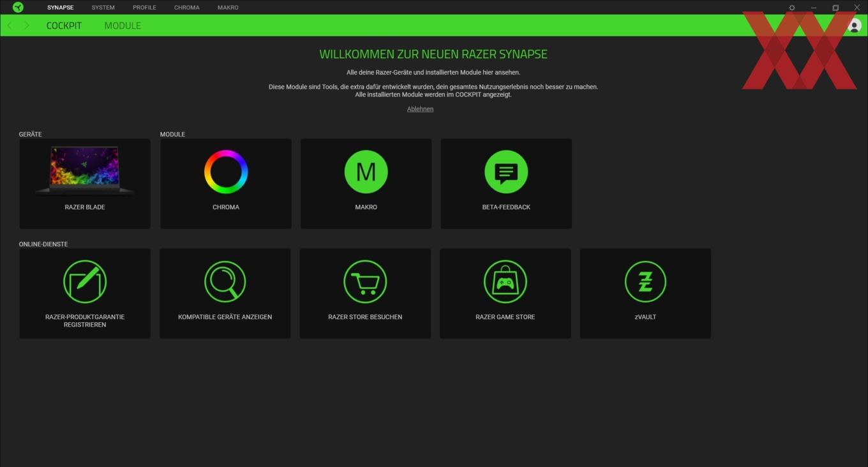This screenshot has height=467, width=868.
Task: Click the Kompatible Geräte anzeigen magnifier icon
Action: click(x=225, y=281)
